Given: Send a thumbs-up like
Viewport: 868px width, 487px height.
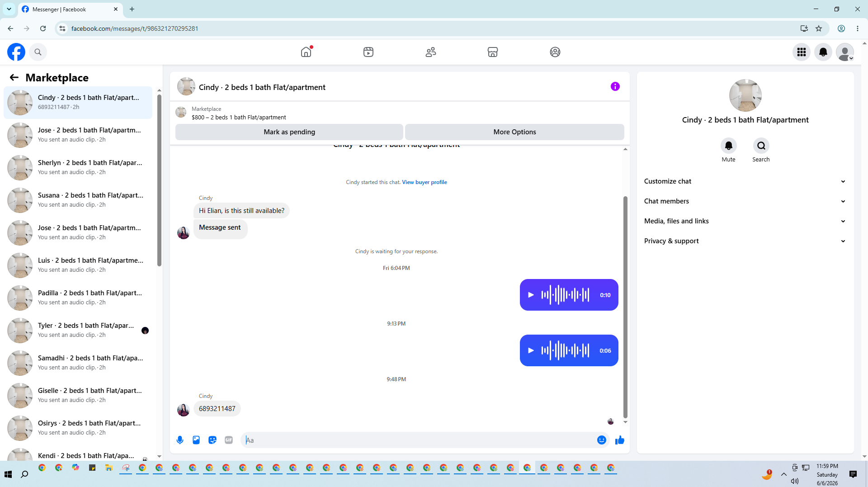Looking at the screenshot, I should [620, 440].
